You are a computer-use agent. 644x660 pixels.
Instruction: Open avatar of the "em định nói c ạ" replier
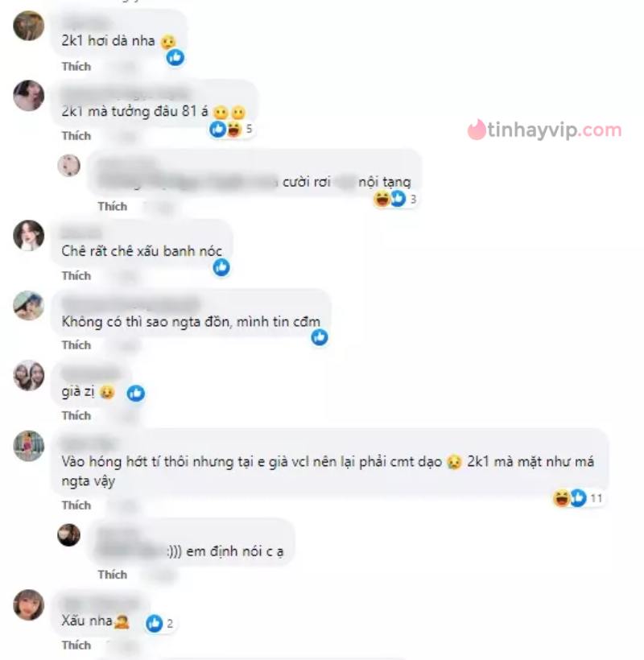click(x=68, y=535)
